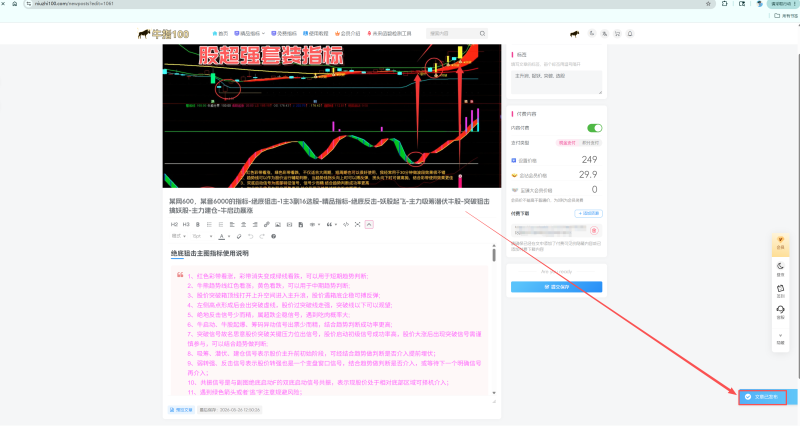Apply H2 heading format in editor toolbar

pos(174,224)
